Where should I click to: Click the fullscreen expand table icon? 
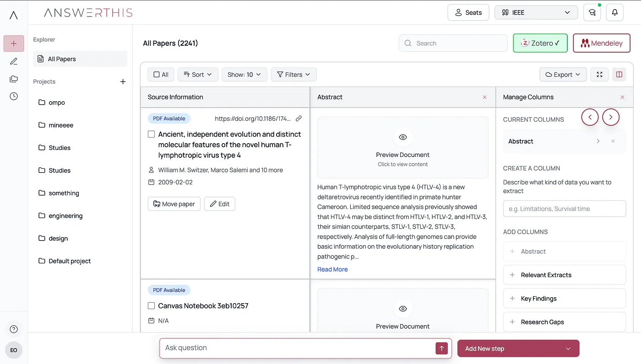tap(600, 75)
